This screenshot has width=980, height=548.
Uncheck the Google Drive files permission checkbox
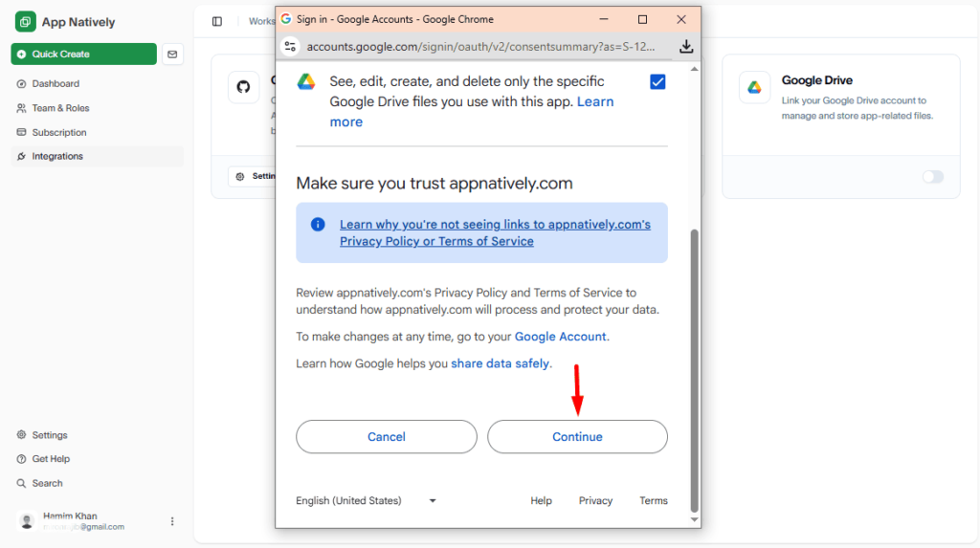pyautogui.click(x=657, y=82)
